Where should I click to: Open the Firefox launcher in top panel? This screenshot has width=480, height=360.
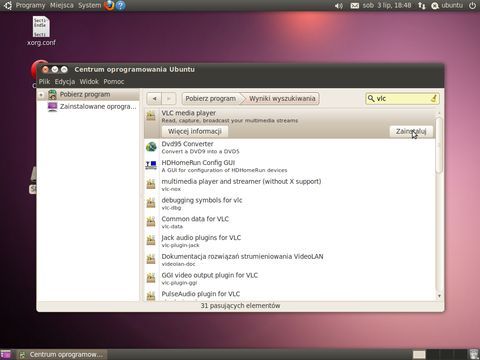(x=109, y=5)
